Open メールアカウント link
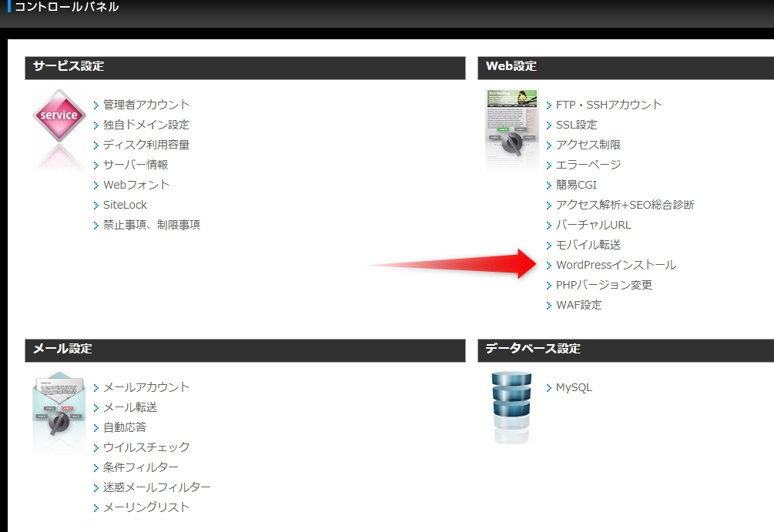The height and width of the screenshot is (532, 774). coord(146,387)
